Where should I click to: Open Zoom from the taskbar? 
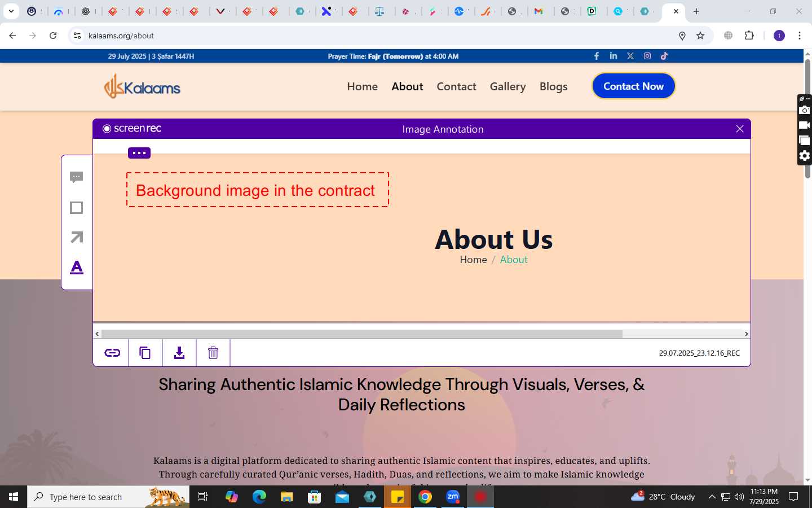tap(453, 497)
